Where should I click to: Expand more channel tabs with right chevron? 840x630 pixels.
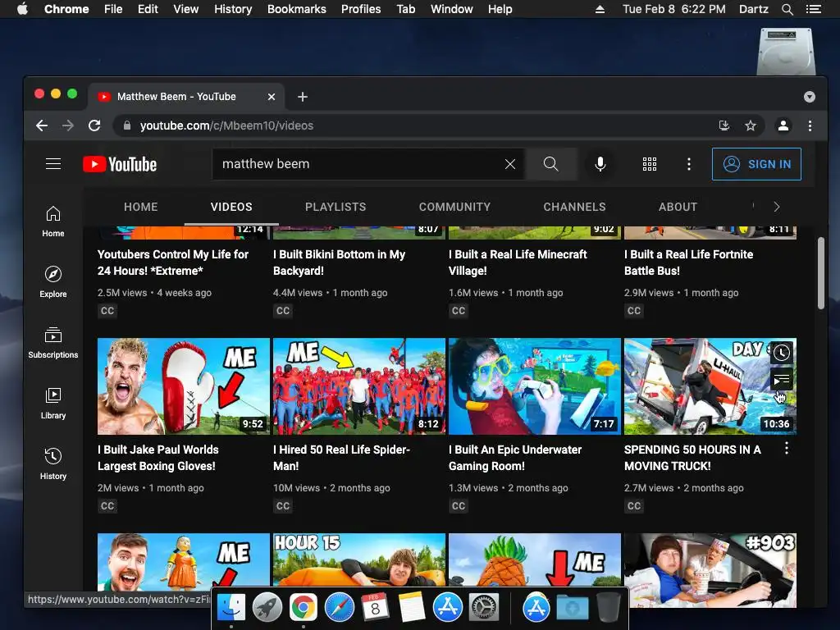tap(777, 207)
